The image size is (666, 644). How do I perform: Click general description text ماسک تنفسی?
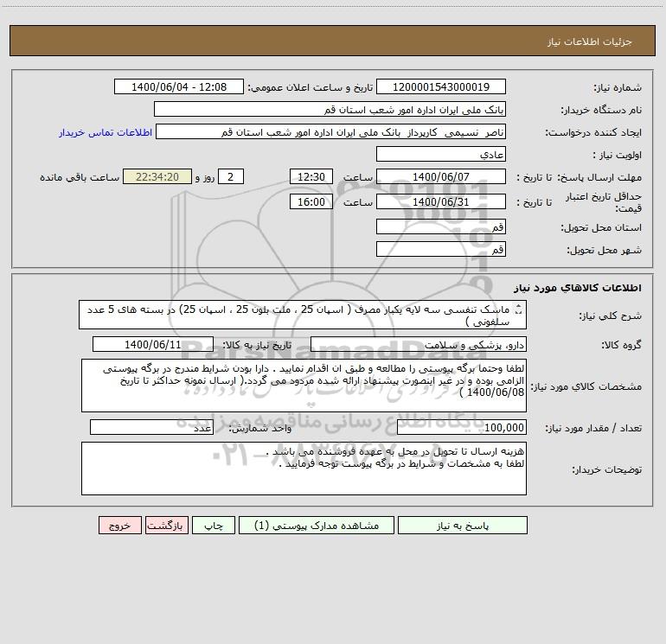303,315
